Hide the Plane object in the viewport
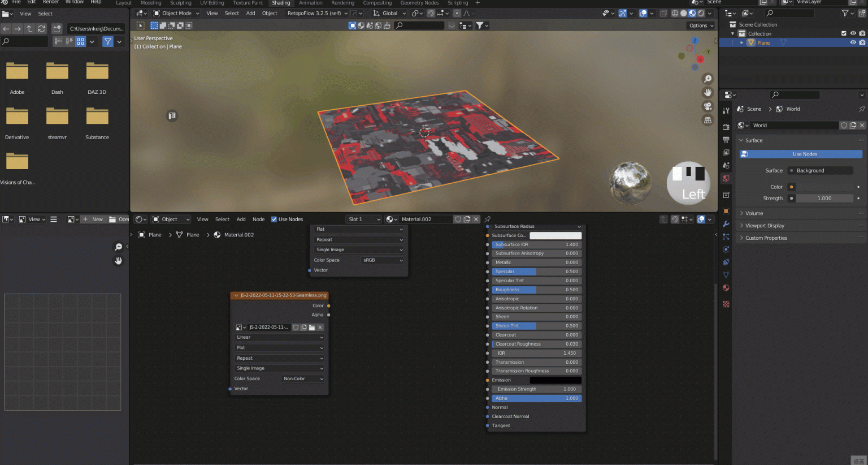 click(x=853, y=42)
